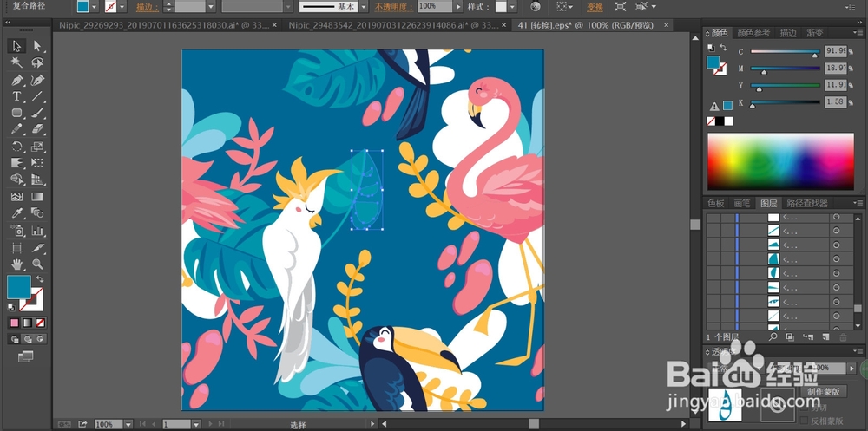The width and height of the screenshot is (868, 431).
Task: Click delete layer trash icon
Action: [843, 336]
